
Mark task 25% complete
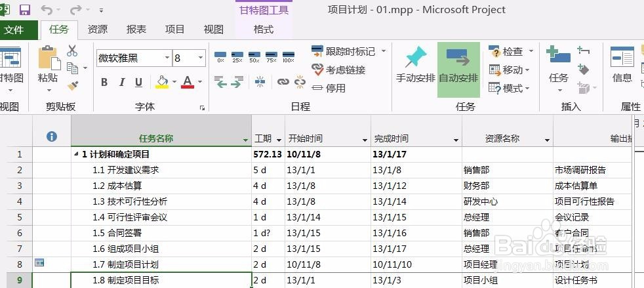coord(237,56)
